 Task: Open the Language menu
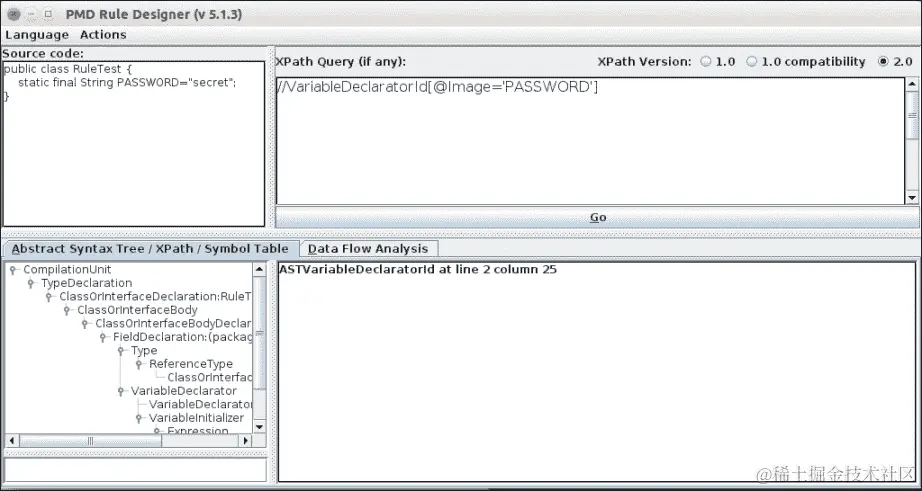[37, 35]
